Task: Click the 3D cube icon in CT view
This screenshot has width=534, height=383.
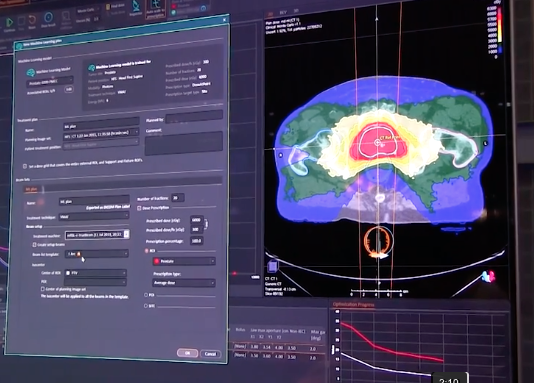Action: click(x=272, y=266)
